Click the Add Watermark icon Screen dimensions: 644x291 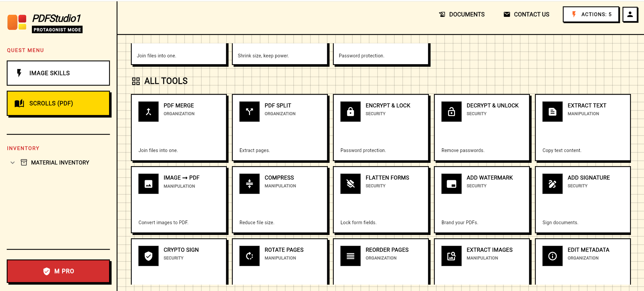click(451, 184)
